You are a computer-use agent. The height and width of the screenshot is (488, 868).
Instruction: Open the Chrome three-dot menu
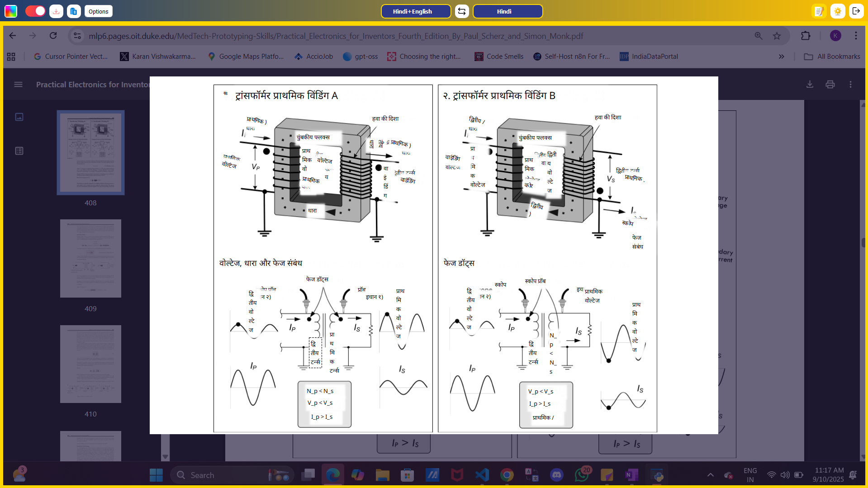[856, 36]
